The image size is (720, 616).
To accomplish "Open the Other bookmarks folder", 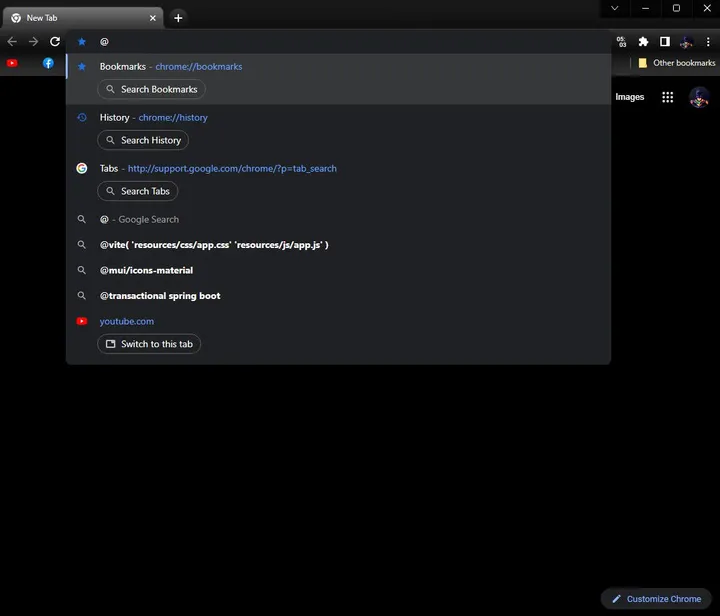I will [677, 63].
